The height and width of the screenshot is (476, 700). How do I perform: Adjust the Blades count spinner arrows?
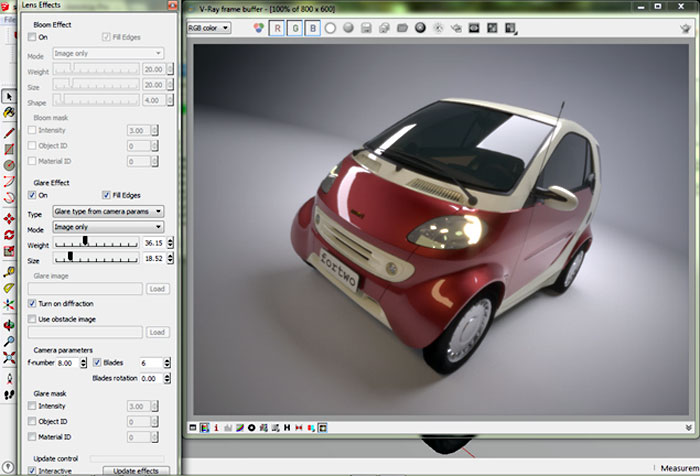tap(167, 363)
